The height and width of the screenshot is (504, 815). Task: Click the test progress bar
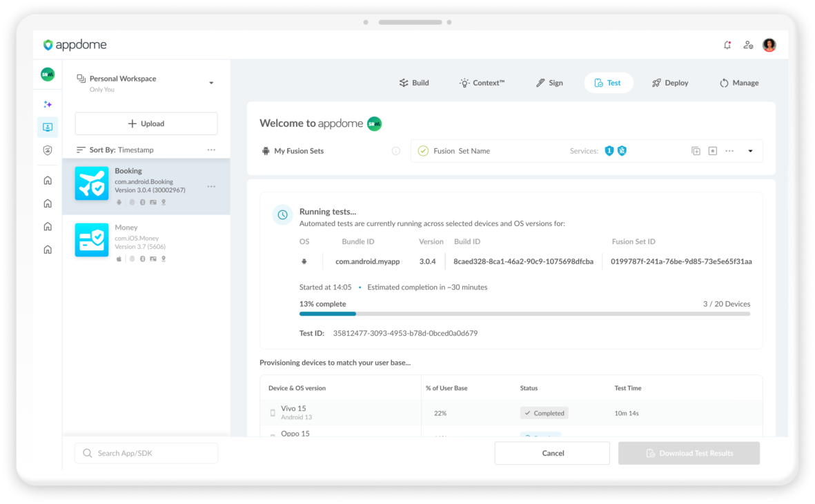click(x=525, y=314)
